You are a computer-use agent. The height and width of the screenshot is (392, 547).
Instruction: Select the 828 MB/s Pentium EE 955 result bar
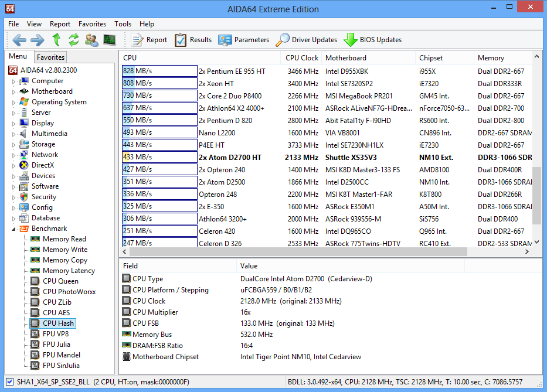[x=160, y=71]
